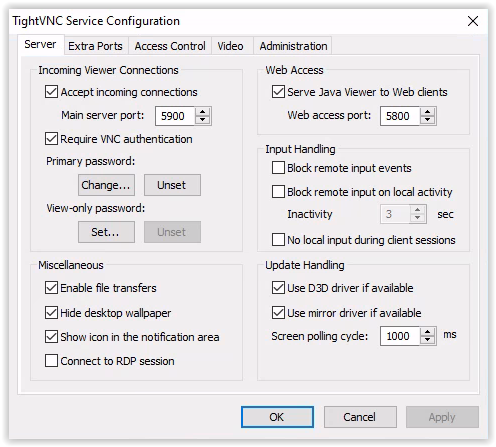Image resolution: width=496 pixels, height=447 pixels.
Task: Decrease Screen polling cycle with down arrow
Action: point(427,340)
